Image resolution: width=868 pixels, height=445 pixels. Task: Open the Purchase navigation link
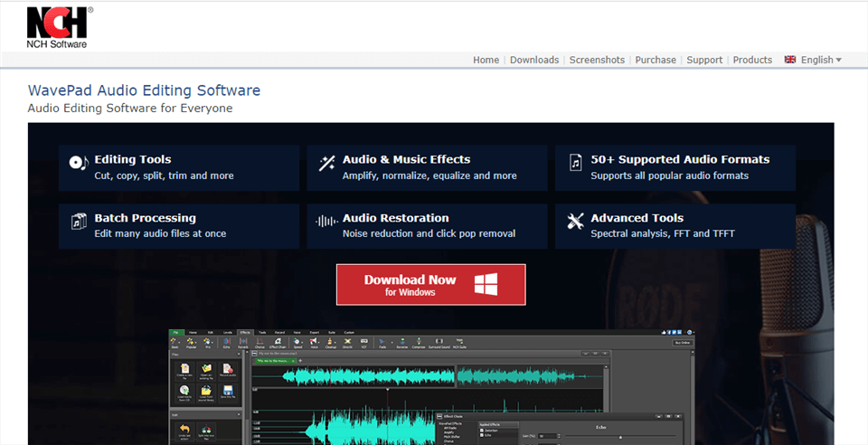(656, 60)
